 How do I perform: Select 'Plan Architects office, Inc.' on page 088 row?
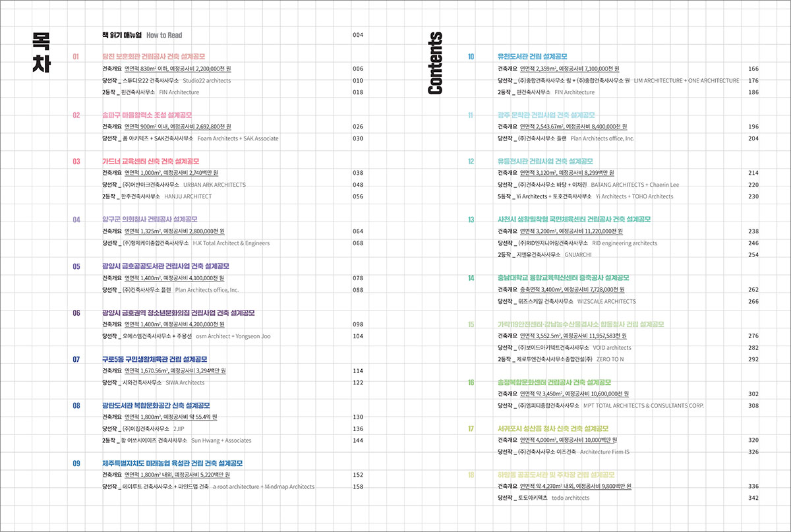(x=207, y=289)
